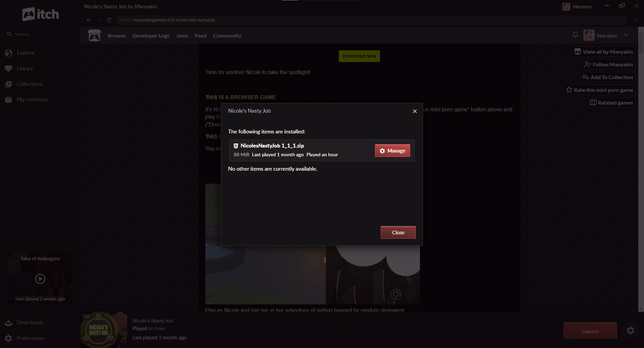Image resolution: width=644 pixels, height=348 pixels.
Task: Select the NicolesNastyJob 1_1_1.zip file name
Action: (x=272, y=146)
